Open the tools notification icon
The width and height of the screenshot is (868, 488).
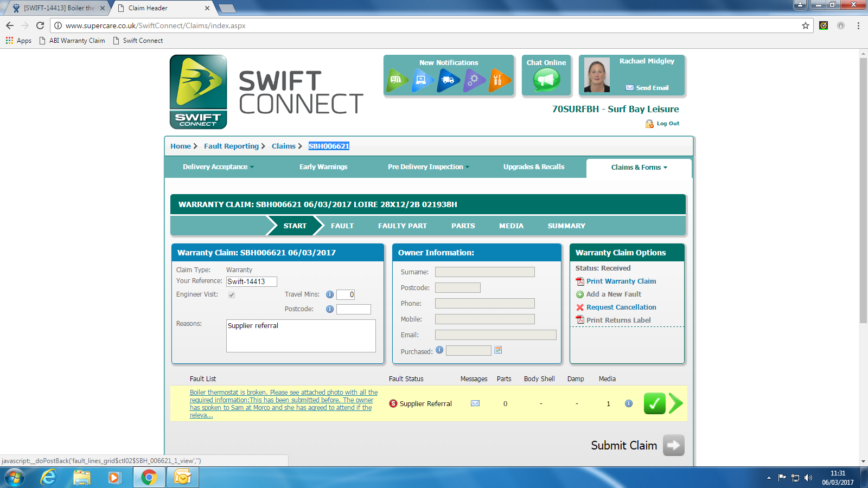point(499,80)
